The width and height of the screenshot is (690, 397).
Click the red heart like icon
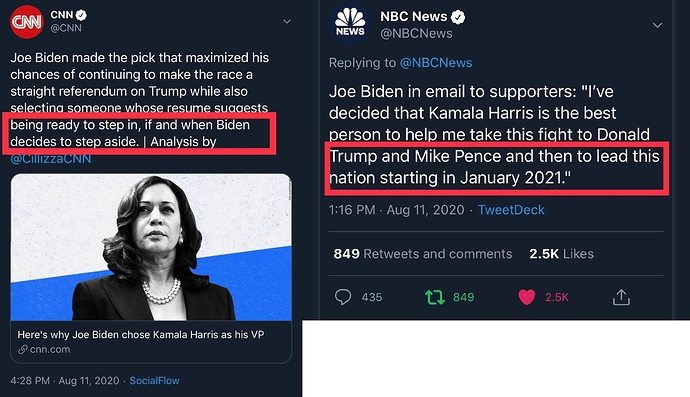526,297
